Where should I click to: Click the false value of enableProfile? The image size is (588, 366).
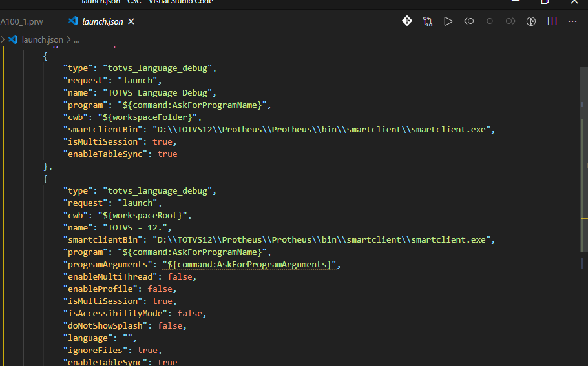[x=160, y=289]
